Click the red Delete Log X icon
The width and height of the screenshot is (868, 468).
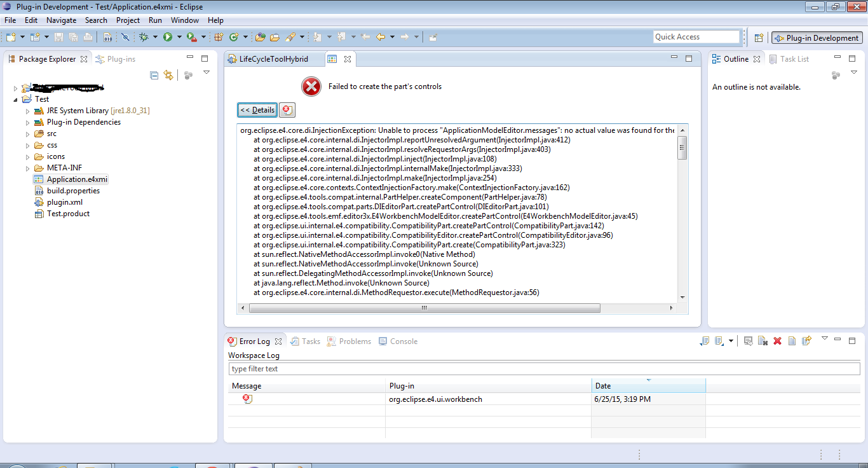click(777, 341)
